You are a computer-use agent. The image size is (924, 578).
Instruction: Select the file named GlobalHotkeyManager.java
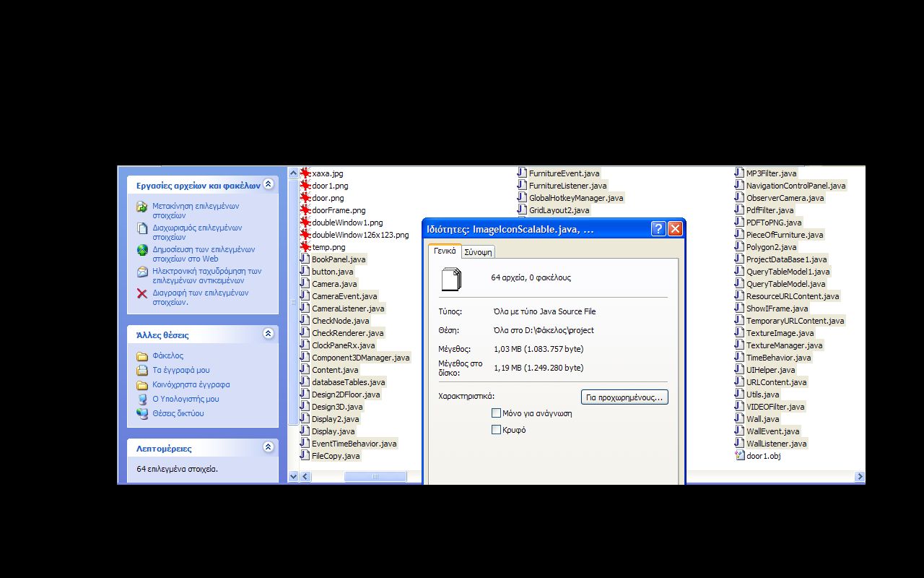pos(576,198)
